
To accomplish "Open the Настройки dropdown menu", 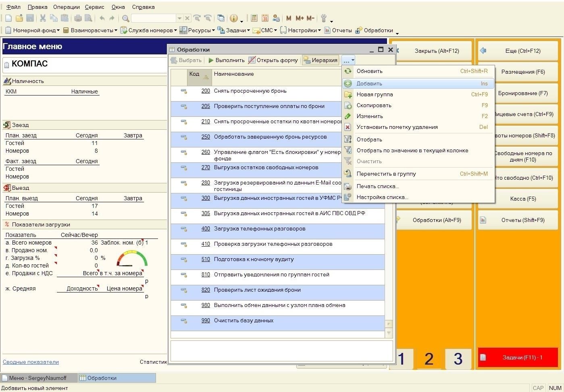I will 300,30.
